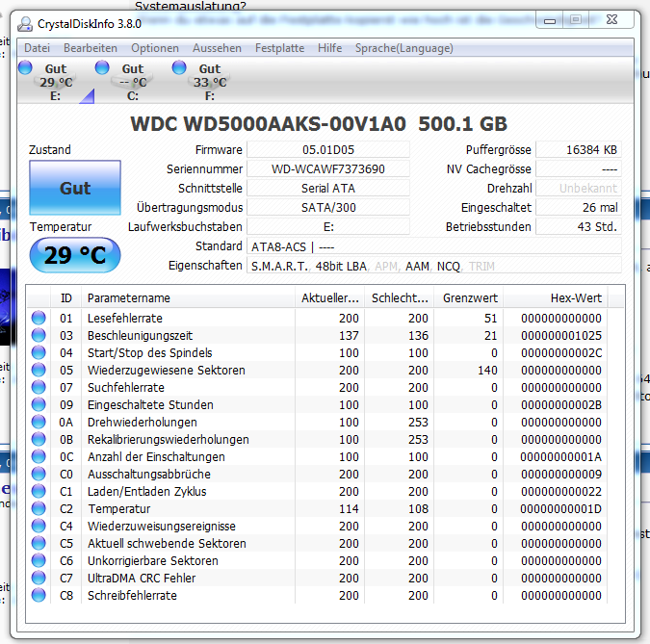Select the Wiederzugewiesene Sektoren parameter name
650x644 pixels.
point(167,370)
